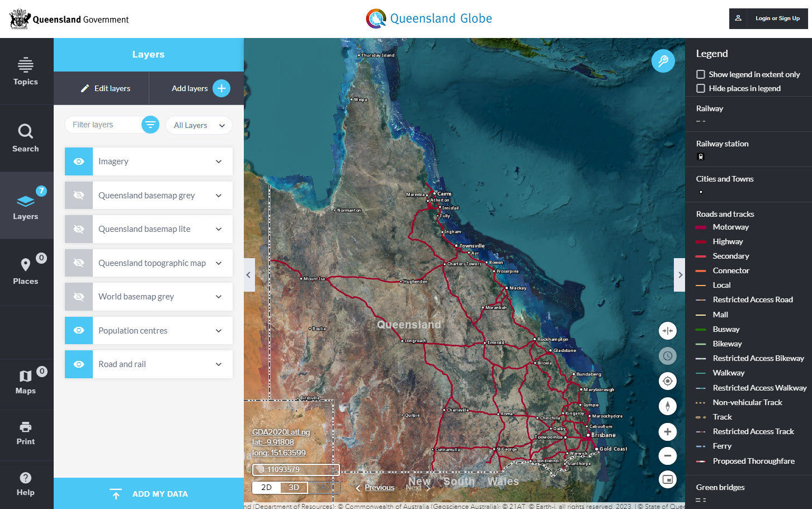Enable the 'Show legend in extent only' checkbox

click(701, 74)
